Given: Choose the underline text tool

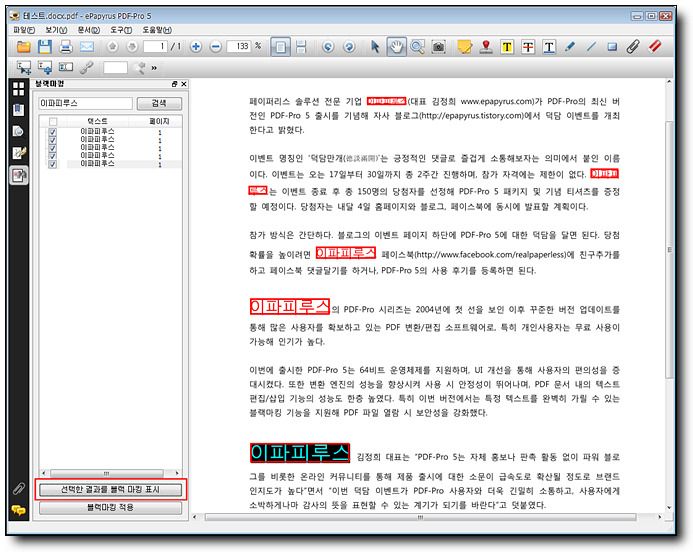Looking at the screenshot, I should click(549, 46).
